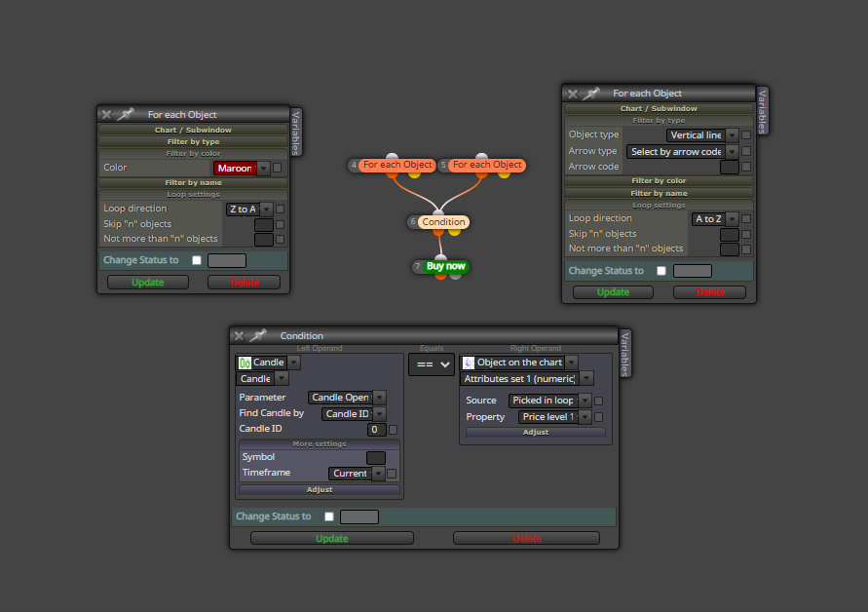This screenshot has width=868, height=612.
Task: Close the right For each Object panel
Action: pos(573,94)
